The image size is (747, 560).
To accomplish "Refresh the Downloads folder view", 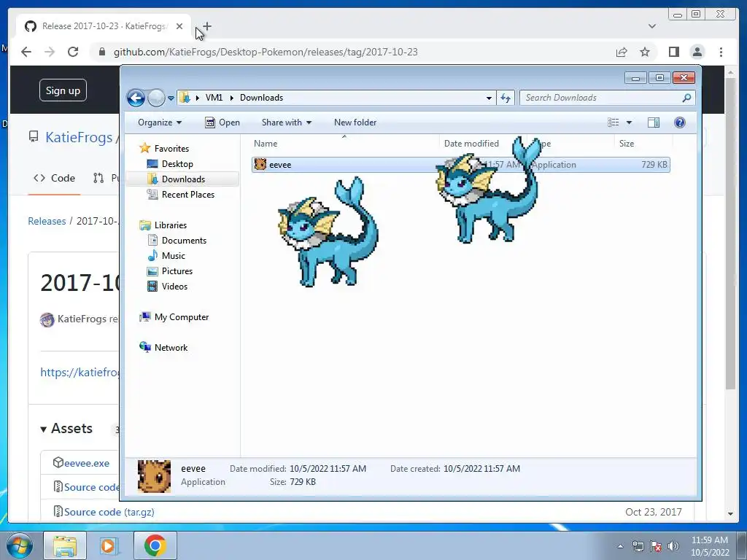I will [x=506, y=98].
